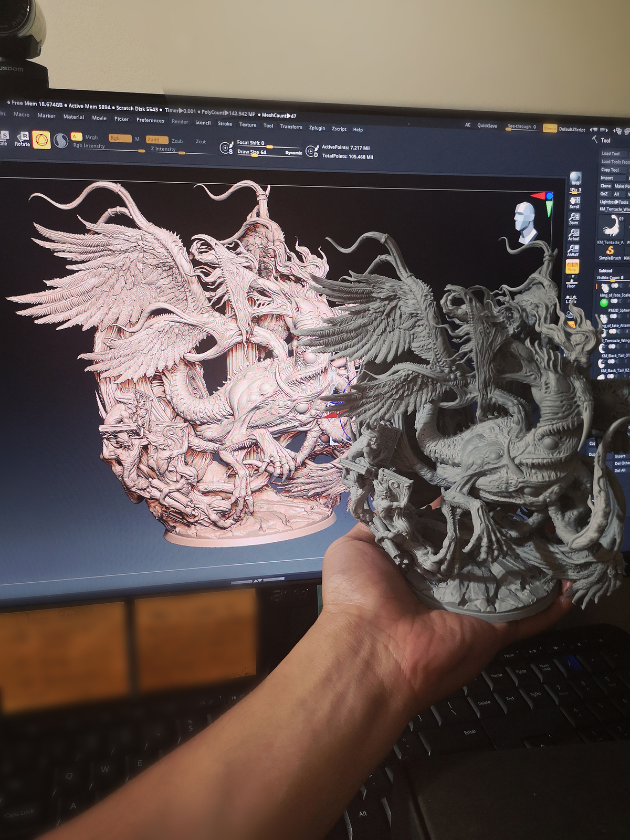
Task: Select the Scroll canvas tool
Action: point(574,203)
